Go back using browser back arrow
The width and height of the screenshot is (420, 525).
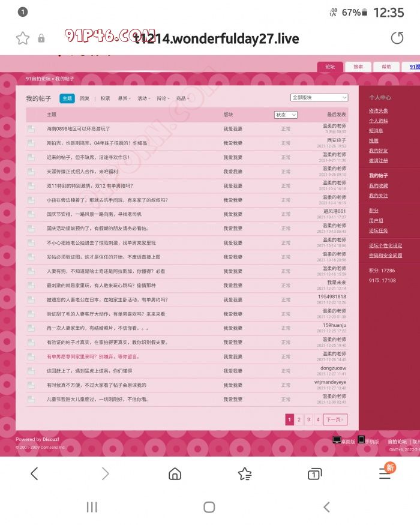34,474
